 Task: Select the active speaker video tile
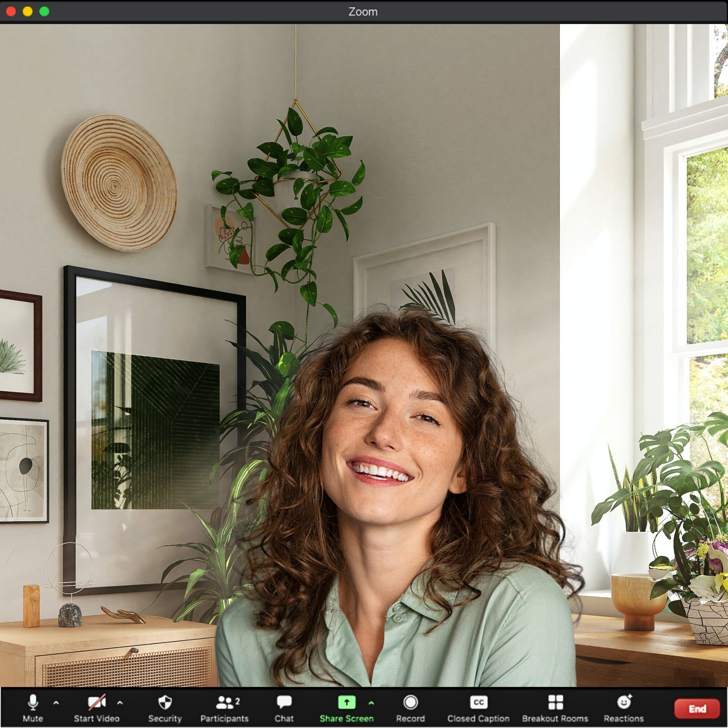[364, 358]
